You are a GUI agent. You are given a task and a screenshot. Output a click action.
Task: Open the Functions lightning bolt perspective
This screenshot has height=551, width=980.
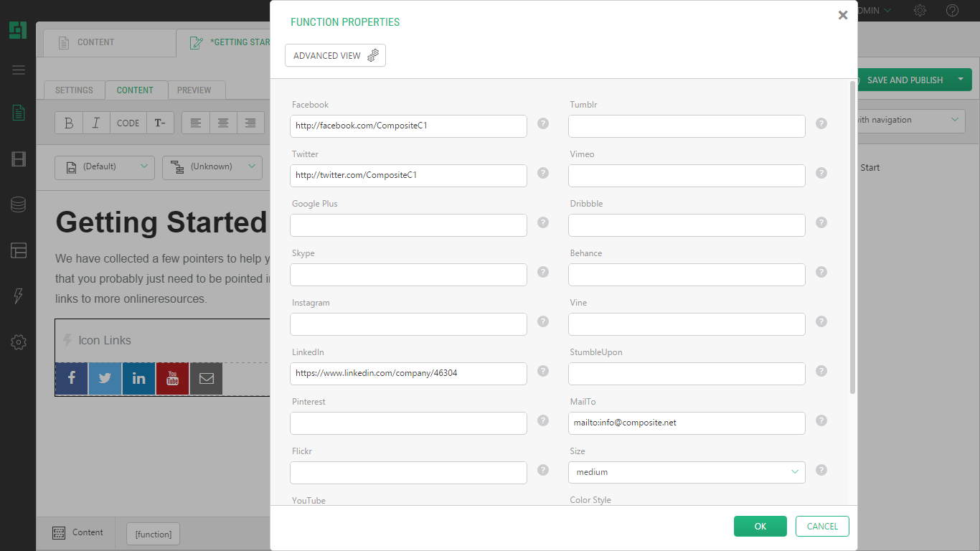point(19,296)
